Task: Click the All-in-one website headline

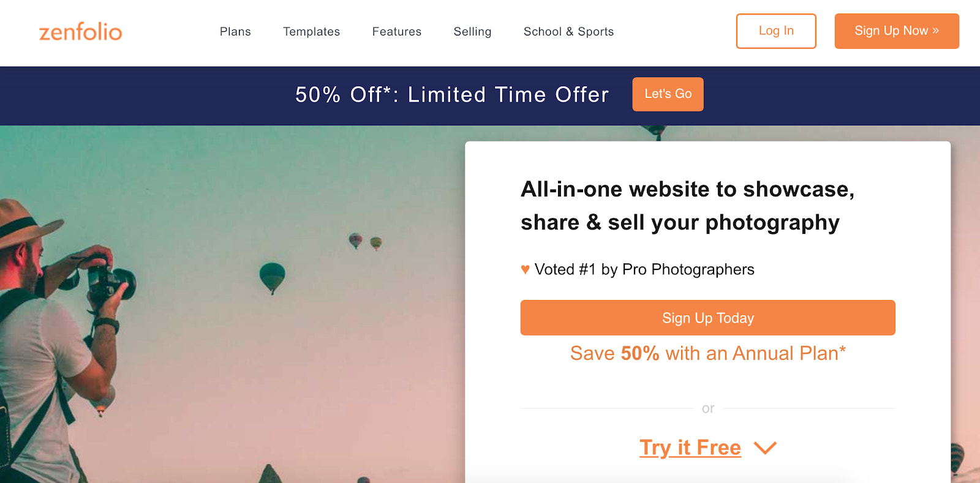Action: pyautogui.click(x=687, y=206)
